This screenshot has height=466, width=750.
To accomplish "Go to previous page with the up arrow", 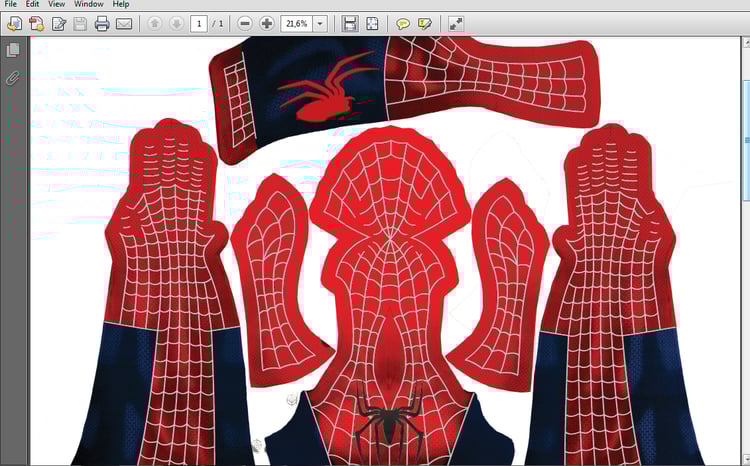I will click(154, 23).
